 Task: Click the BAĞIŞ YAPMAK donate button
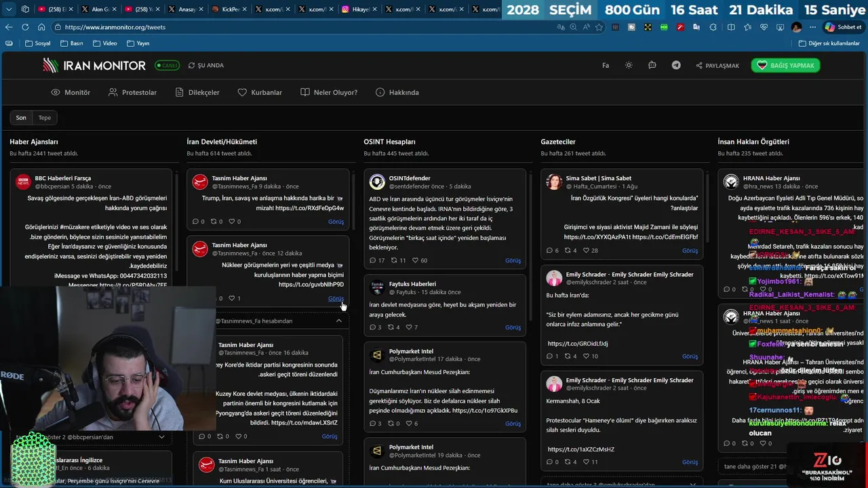pos(785,65)
